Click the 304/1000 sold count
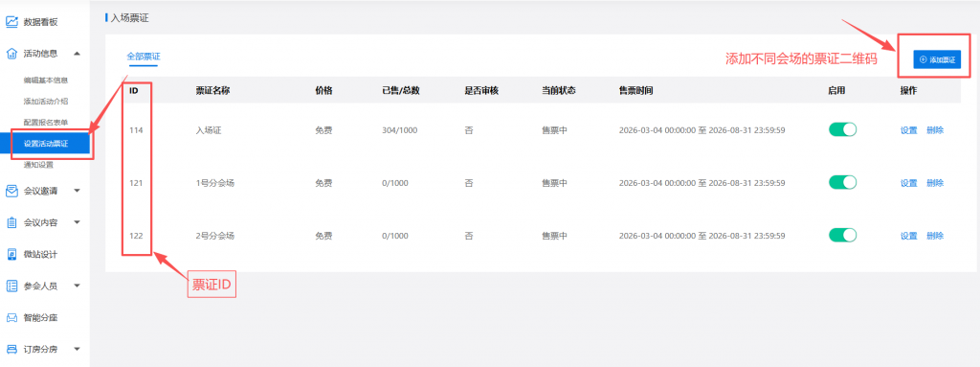The image size is (980, 367). (x=399, y=130)
